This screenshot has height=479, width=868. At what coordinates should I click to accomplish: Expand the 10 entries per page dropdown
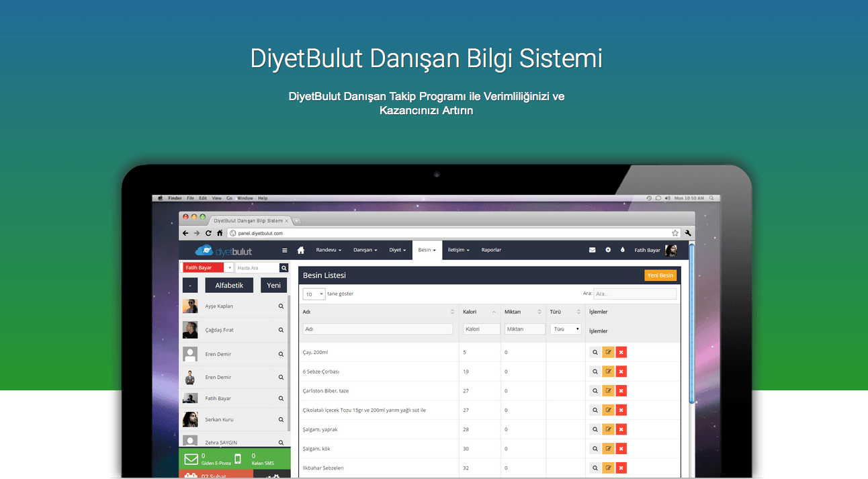point(313,294)
